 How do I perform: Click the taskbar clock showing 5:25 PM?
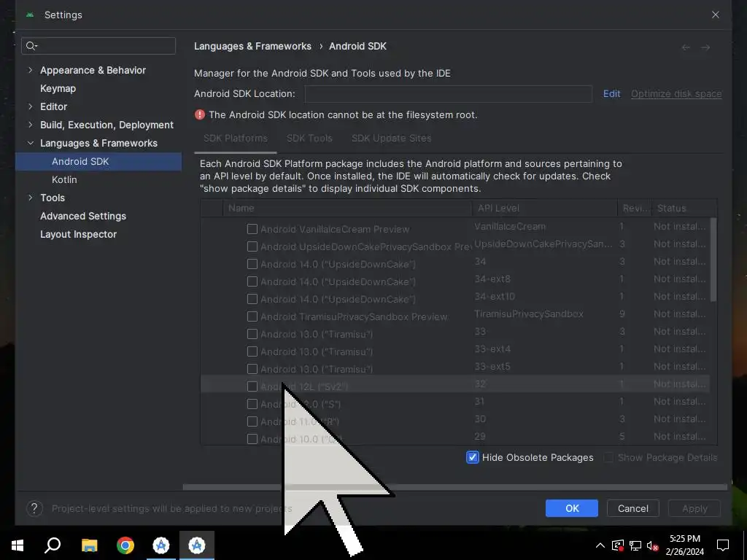(x=684, y=545)
